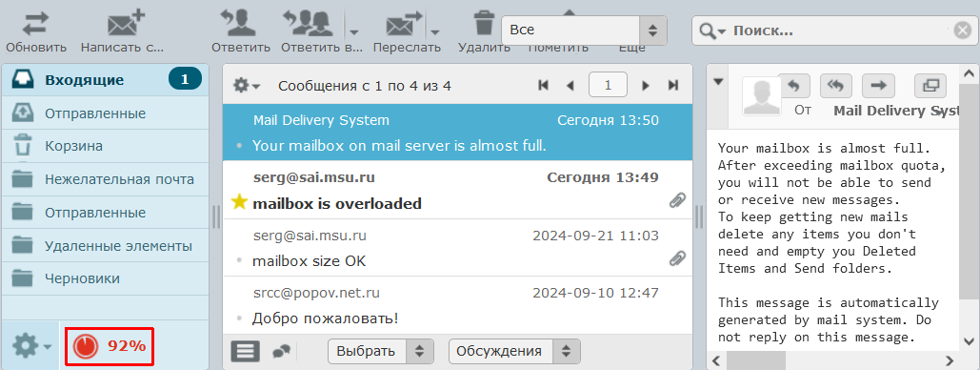The height and width of the screenshot is (370, 980).
Task: Click attachment paperclip of overloaded message
Action: point(677,200)
